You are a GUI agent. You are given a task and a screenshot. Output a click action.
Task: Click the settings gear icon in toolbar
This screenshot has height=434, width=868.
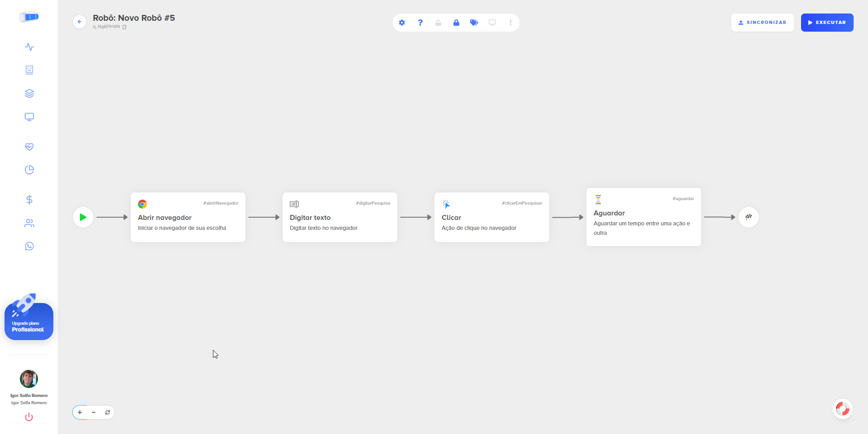click(402, 23)
